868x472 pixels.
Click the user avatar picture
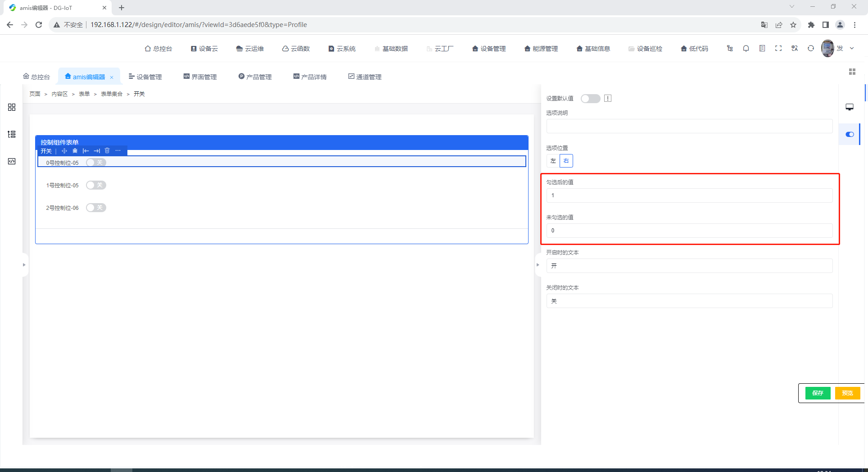coord(827,48)
